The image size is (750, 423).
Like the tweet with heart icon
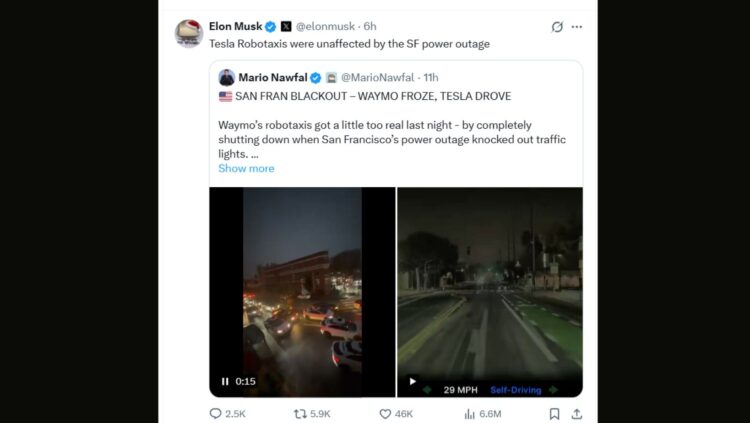pos(385,413)
